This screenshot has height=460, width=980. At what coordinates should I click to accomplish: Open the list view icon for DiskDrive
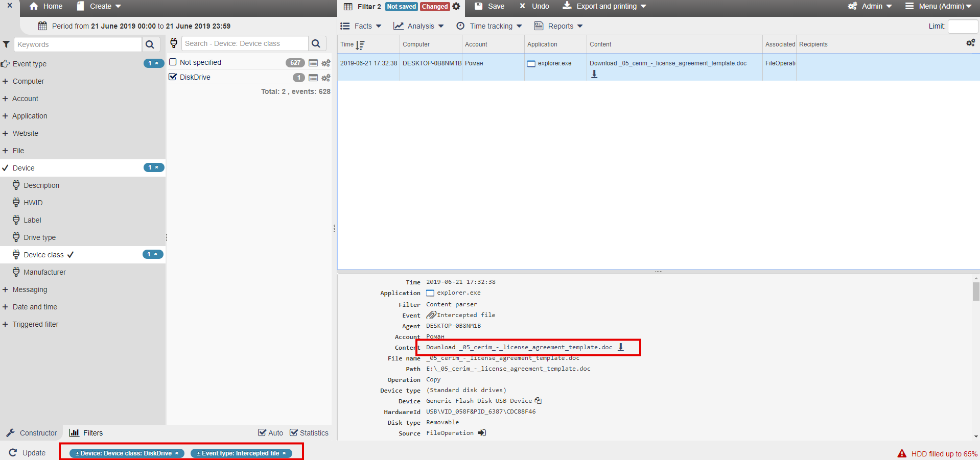tap(313, 78)
